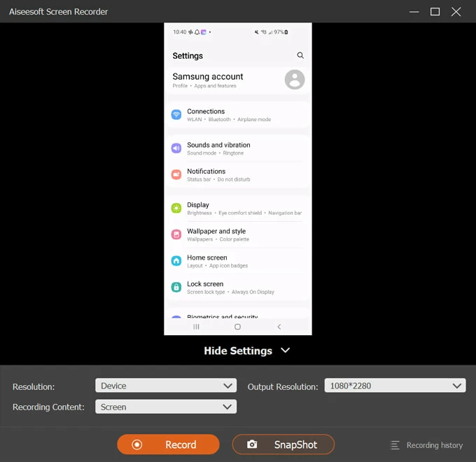This screenshot has width=476, height=462.
Task: Open Display settings green icon
Action: pyautogui.click(x=176, y=208)
